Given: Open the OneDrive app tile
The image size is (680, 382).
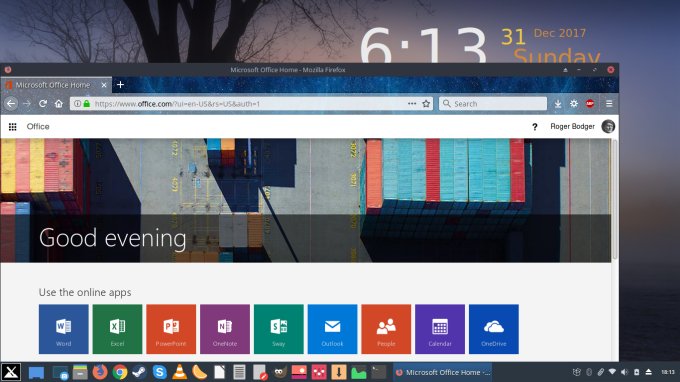Looking at the screenshot, I should click(x=494, y=329).
